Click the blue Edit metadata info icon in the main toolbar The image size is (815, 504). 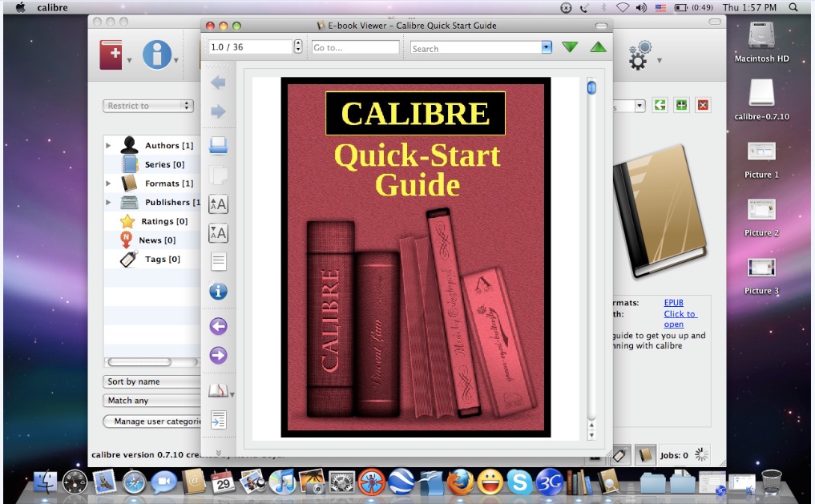tap(157, 54)
